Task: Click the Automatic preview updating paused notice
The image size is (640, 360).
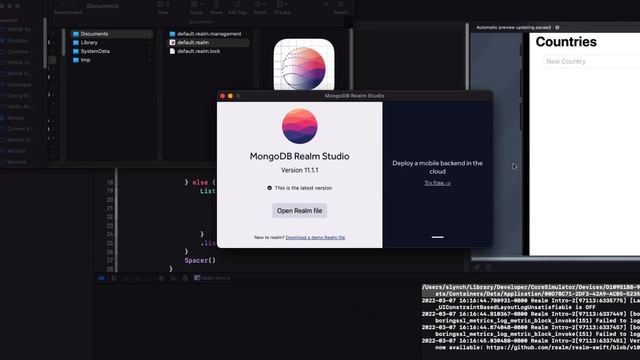Action: [513, 27]
